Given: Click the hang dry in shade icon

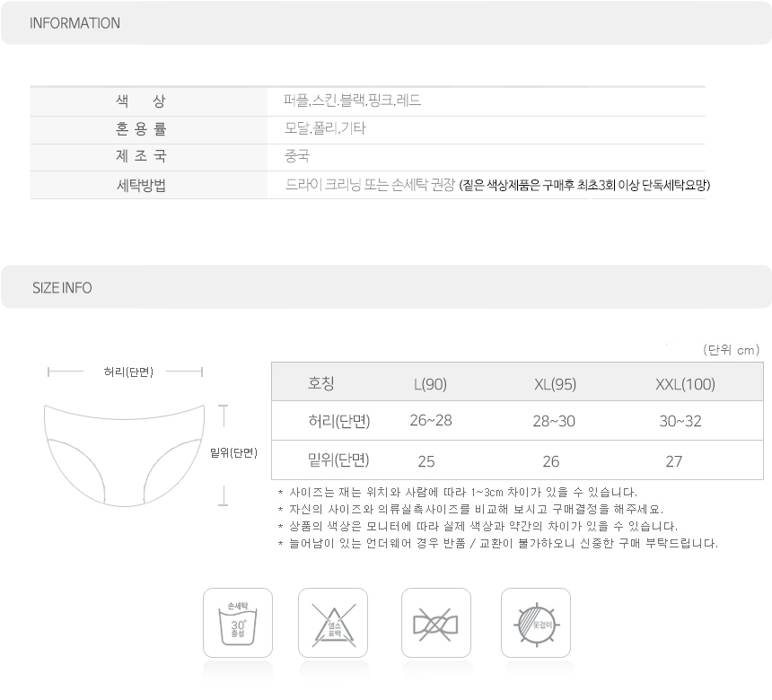Looking at the screenshot, I should pyautogui.click(x=535, y=622).
